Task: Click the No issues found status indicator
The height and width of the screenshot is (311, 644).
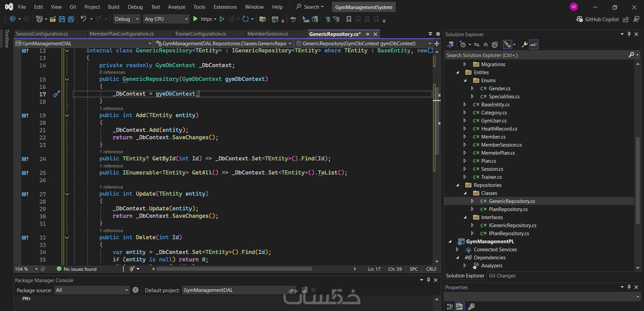Action: [x=77, y=269]
